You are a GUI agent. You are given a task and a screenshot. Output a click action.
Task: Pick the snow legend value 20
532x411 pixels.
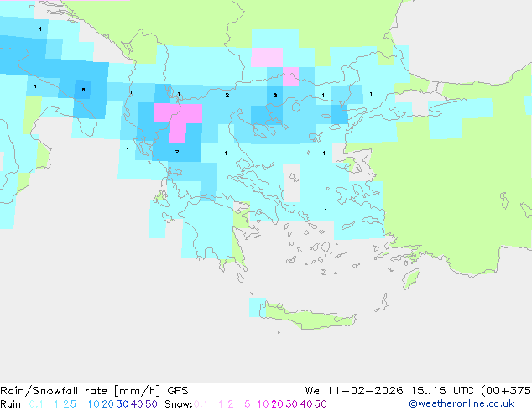point(277,404)
